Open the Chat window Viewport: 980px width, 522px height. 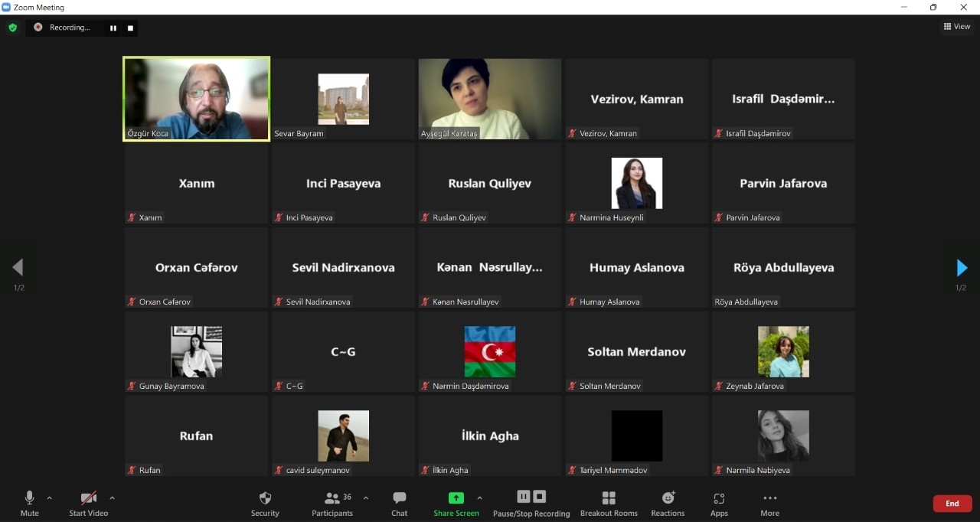(x=399, y=503)
